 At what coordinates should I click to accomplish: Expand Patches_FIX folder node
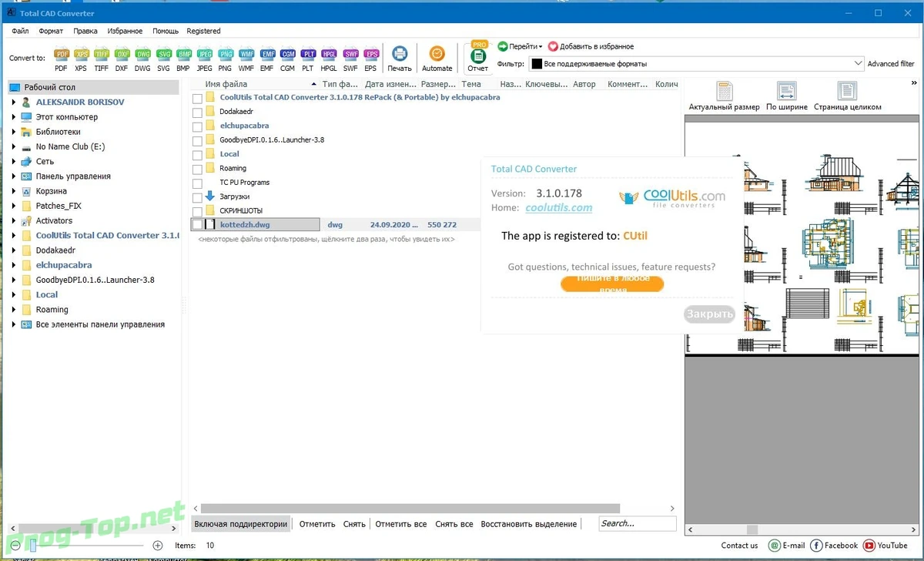point(14,206)
